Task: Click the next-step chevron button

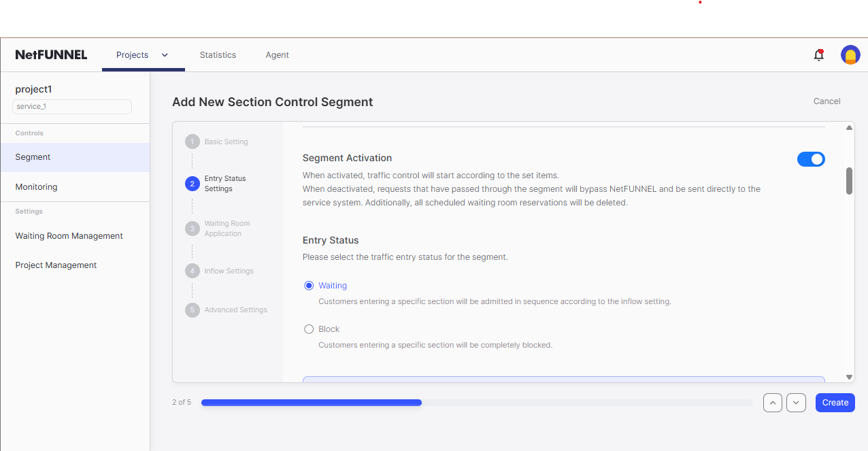Action: pyautogui.click(x=796, y=402)
